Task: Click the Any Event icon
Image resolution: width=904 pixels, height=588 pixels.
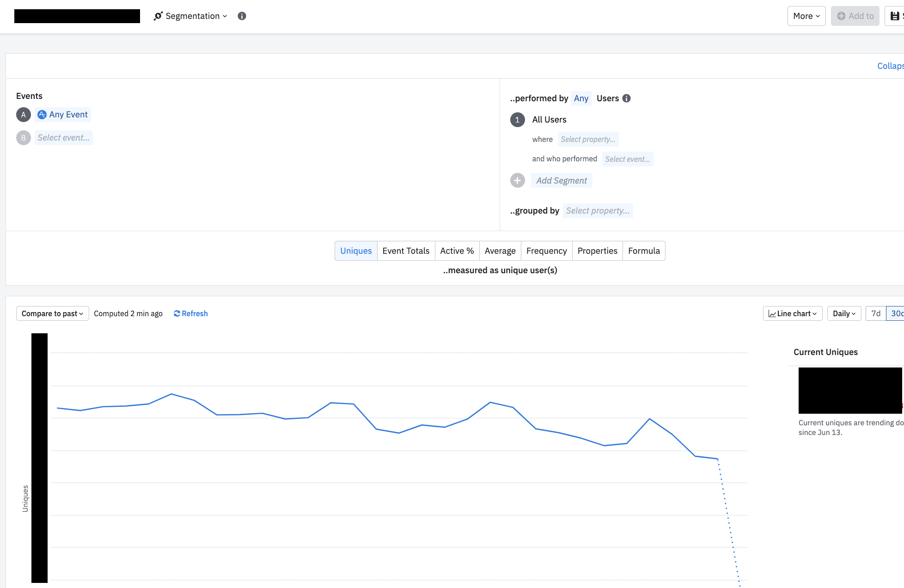Action: (42, 115)
